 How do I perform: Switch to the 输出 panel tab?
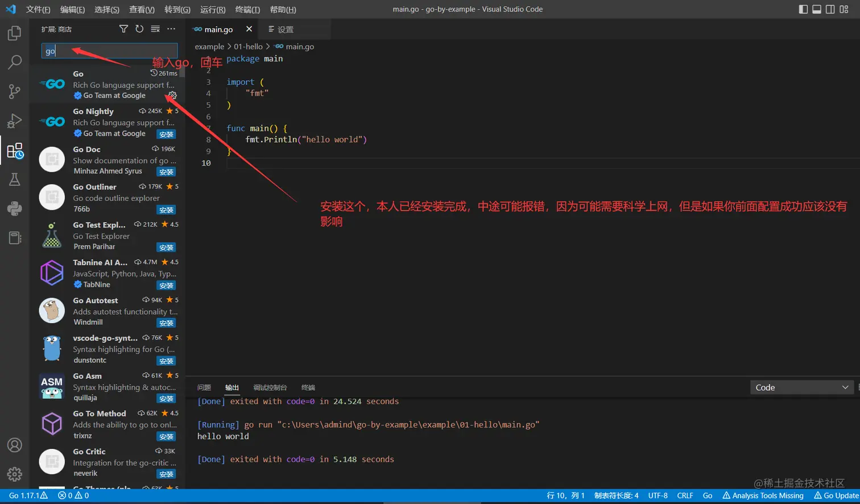pyautogui.click(x=231, y=387)
